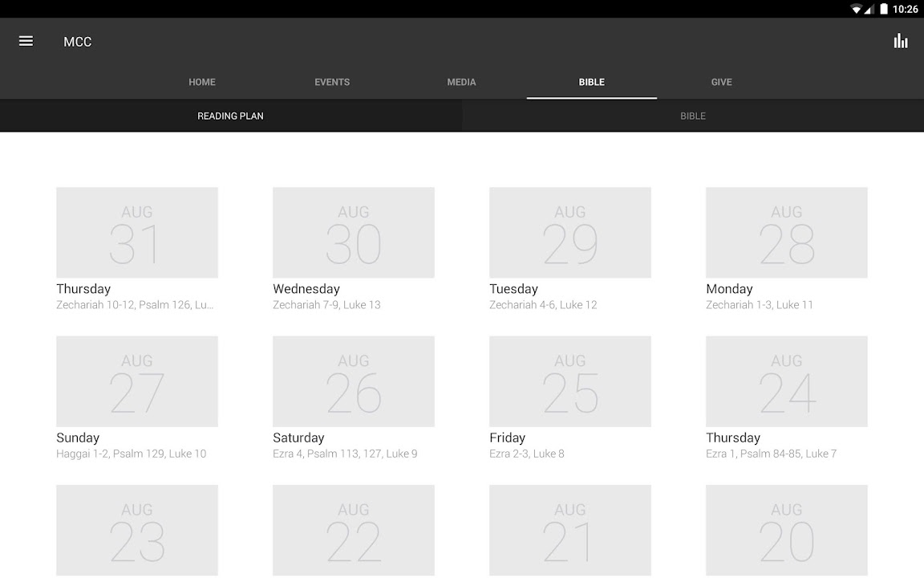The width and height of the screenshot is (924, 578).
Task: Switch to the Events tab
Action: coord(332,82)
